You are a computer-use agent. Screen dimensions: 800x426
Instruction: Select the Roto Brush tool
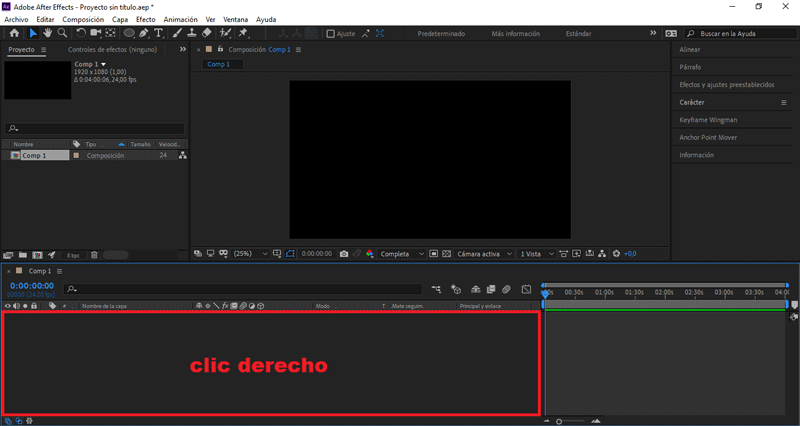225,33
